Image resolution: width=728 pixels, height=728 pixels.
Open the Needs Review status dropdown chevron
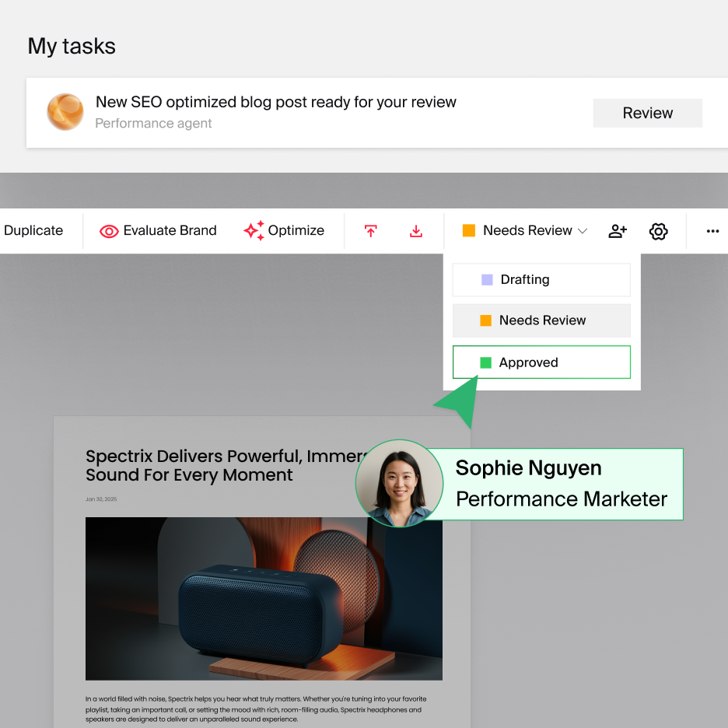tap(582, 231)
